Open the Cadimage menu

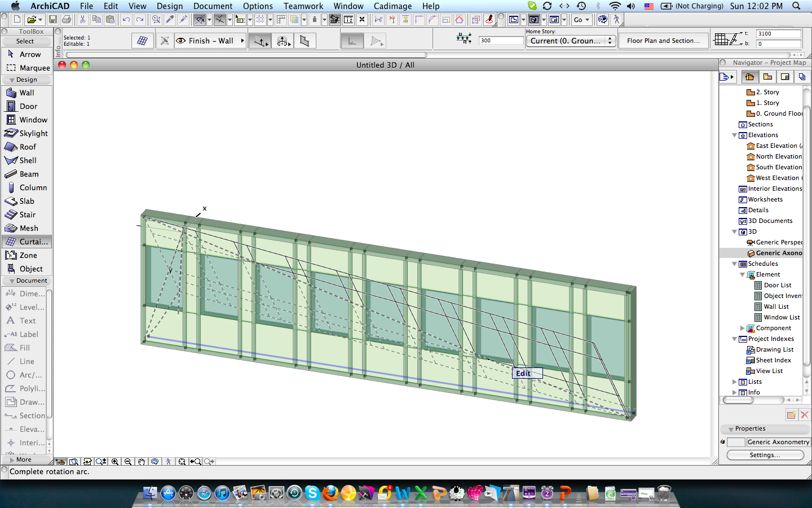tap(392, 6)
